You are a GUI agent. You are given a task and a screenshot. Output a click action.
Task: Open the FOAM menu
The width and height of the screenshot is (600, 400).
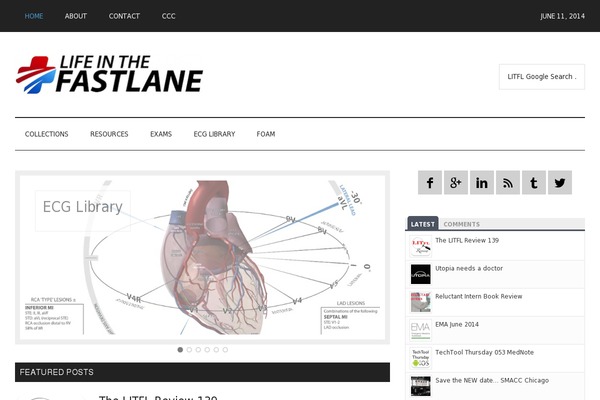(266, 134)
